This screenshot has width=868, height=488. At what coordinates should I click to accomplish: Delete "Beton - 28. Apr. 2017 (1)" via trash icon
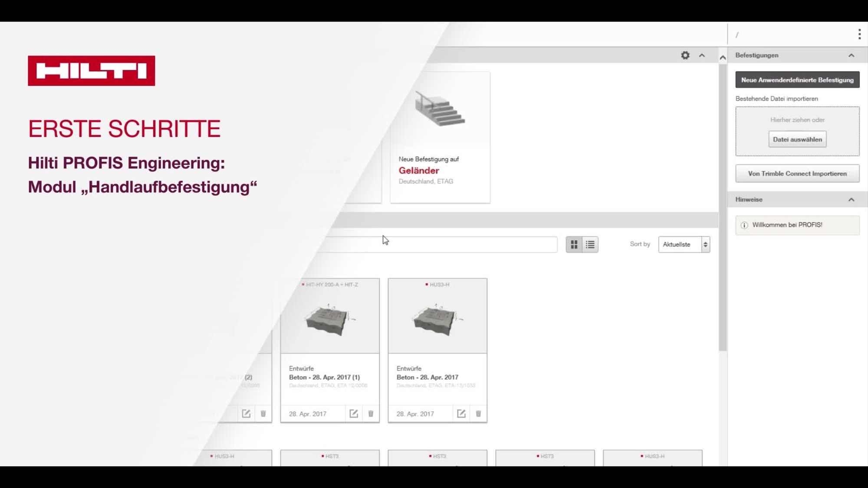tap(370, 413)
